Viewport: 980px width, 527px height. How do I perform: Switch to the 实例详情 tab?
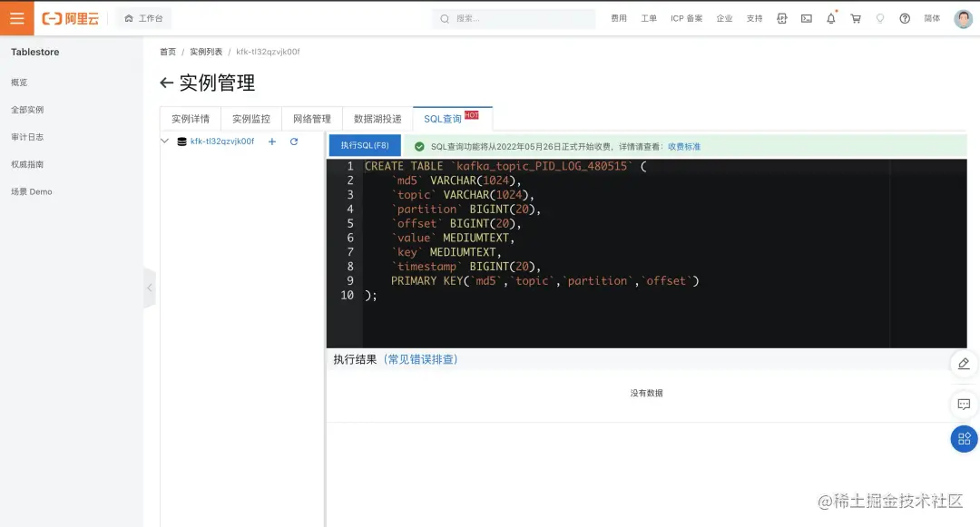(x=191, y=119)
